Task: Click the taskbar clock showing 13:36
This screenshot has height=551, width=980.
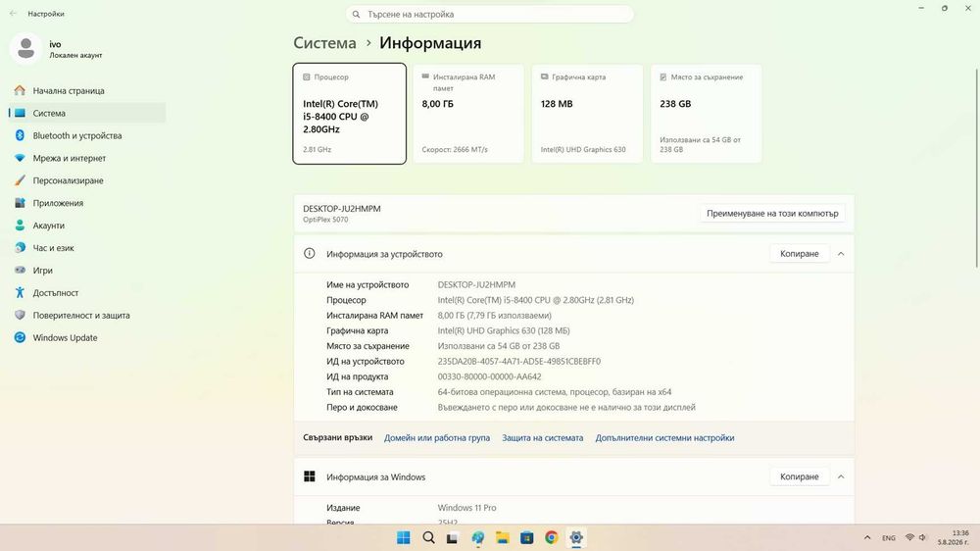Action: click(x=954, y=538)
